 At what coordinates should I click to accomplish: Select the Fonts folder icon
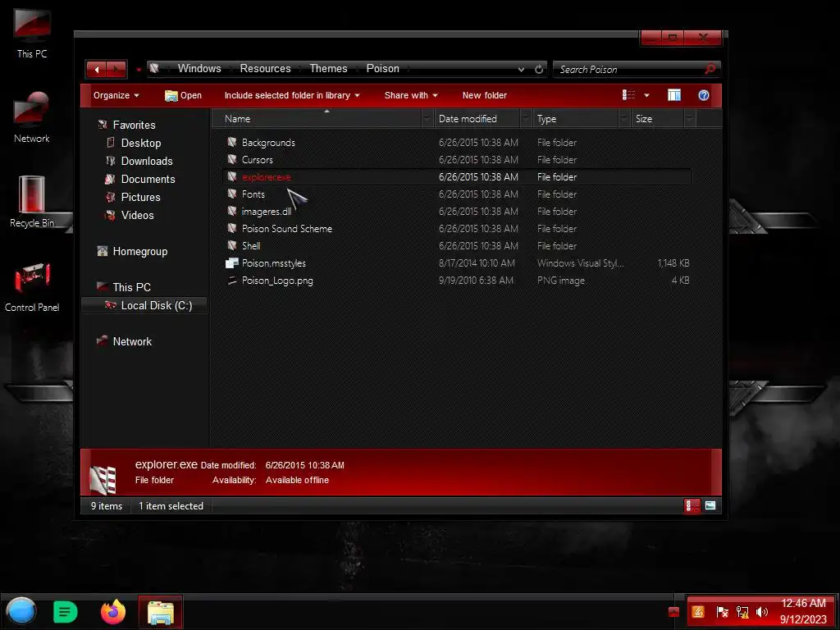(x=232, y=194)
